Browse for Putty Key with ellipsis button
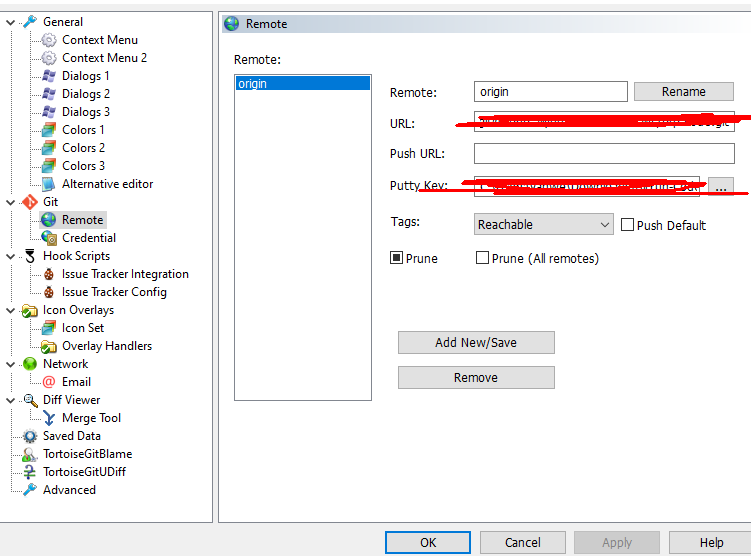The image size is (751, 556). 721,186
